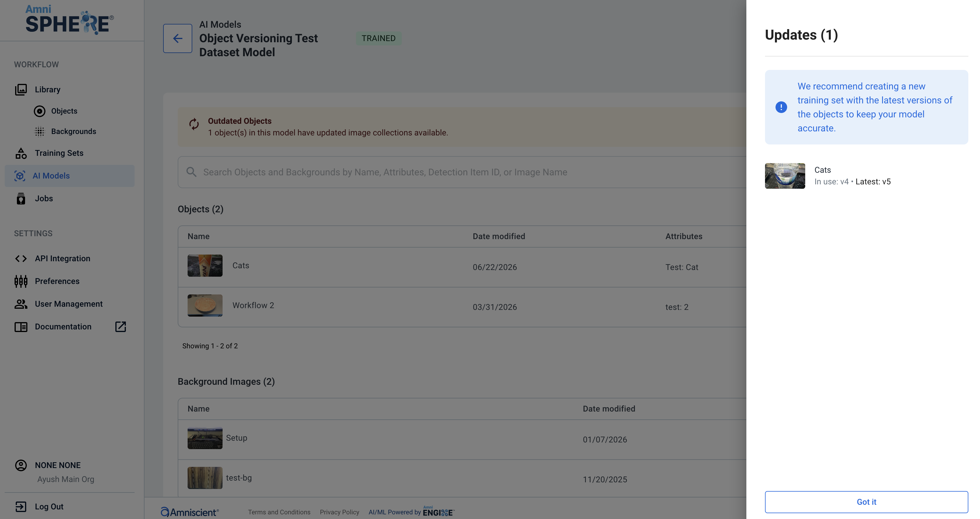Click the API Integration code icon

21,259
